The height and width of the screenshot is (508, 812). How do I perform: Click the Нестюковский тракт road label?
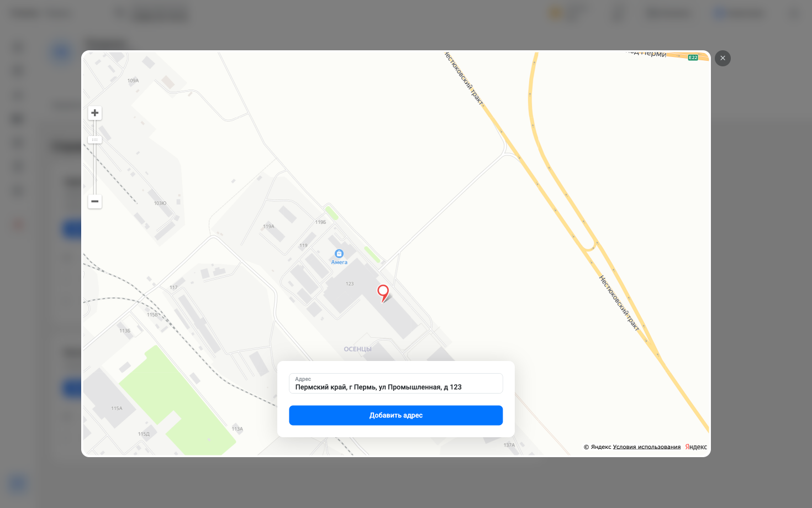point(619,303)
